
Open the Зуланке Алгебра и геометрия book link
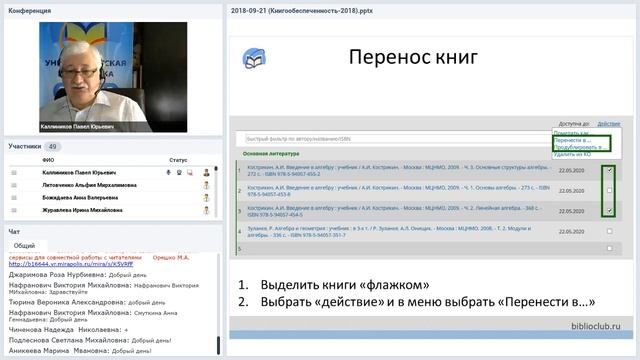click(x=389, y=232)
